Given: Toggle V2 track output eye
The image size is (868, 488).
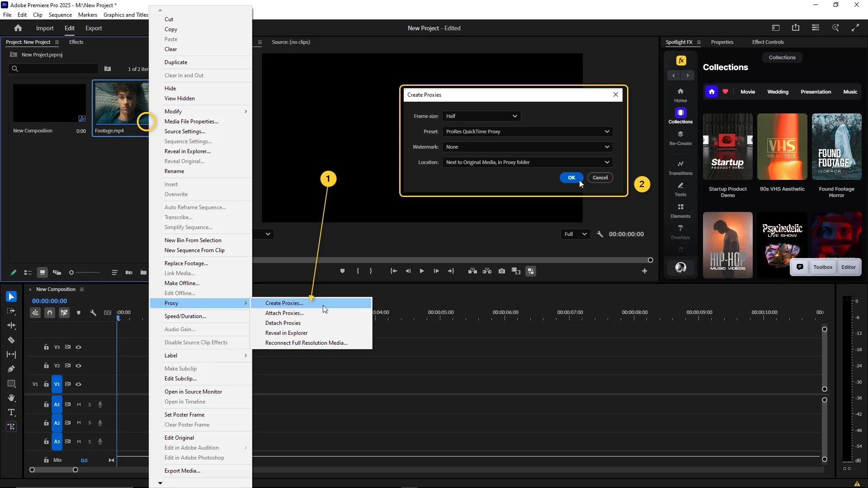Looking at the screenshot, I should point(78,366).
